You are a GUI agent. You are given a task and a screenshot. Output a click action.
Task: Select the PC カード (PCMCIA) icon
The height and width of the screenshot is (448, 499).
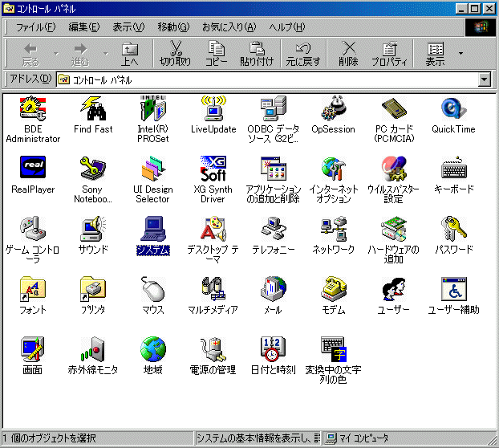(393, 108)
